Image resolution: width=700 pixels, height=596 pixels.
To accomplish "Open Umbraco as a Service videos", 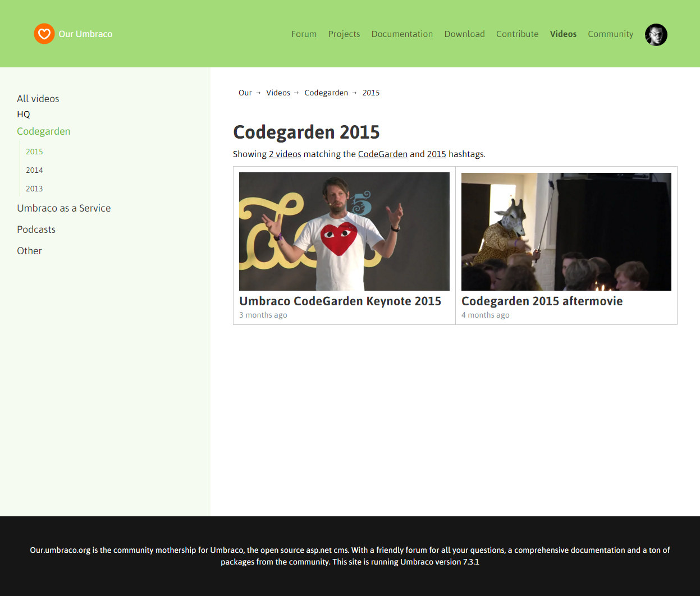I will point(64,208).
